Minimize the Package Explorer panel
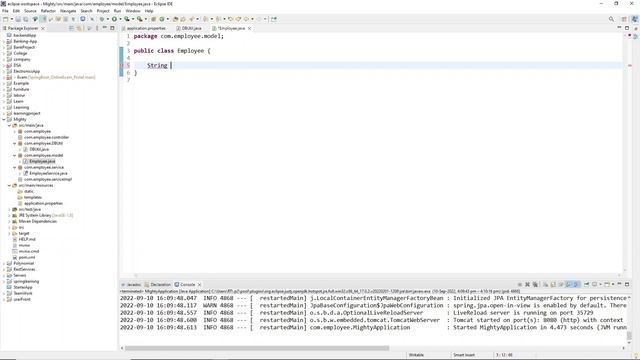Screen dimensions: 640x360 click(x=104, y=28)
